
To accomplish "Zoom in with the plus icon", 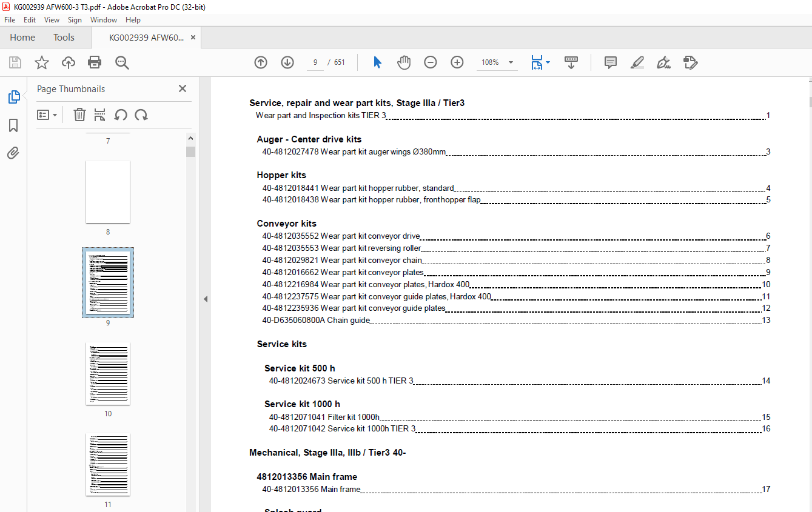I will click(x=457, y=62).
